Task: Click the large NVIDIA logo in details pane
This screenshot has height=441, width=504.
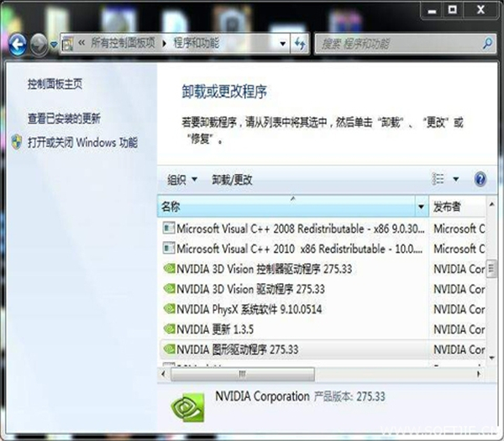Action: coord(186,407)
